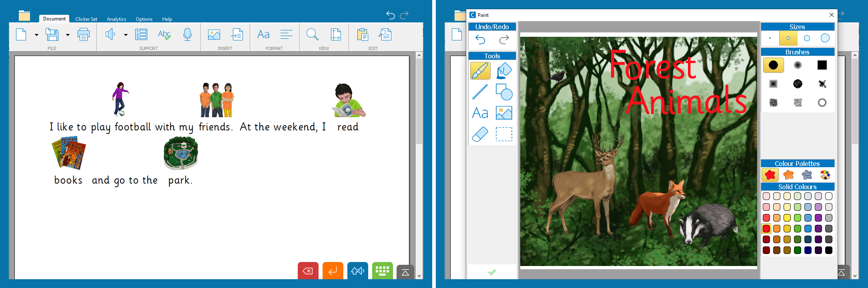Choose the largest brush size circle
This screenshot has height=288, width=868.
825,38
